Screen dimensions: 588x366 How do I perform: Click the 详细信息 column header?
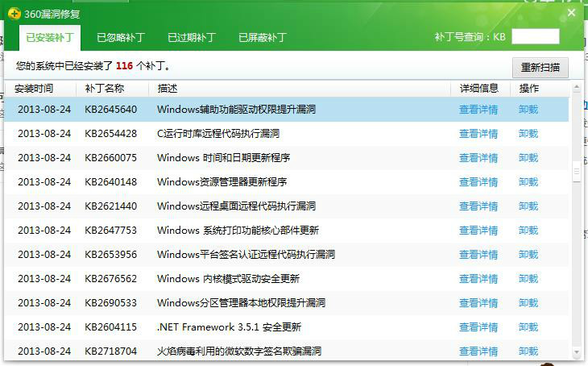(479, 89)
